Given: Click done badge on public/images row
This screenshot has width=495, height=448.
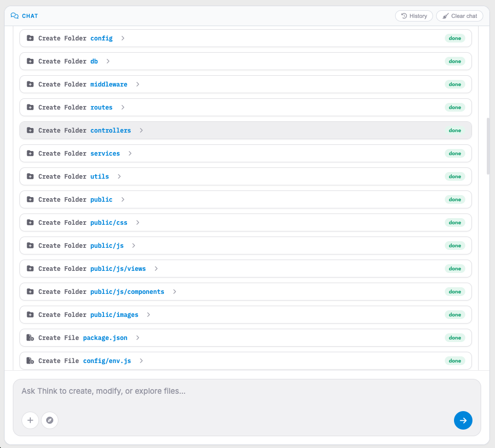Looking at the screenshot, I should click(455, 314).
